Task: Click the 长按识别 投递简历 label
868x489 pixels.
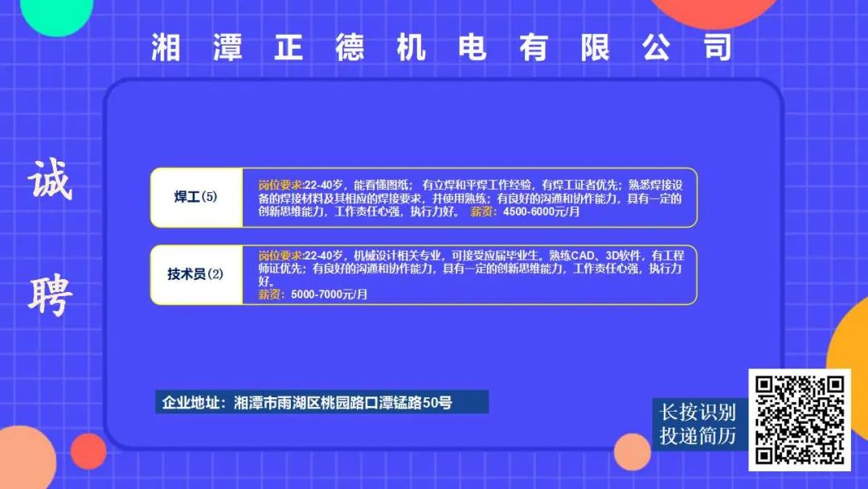Action: click(x=698, y=424)
